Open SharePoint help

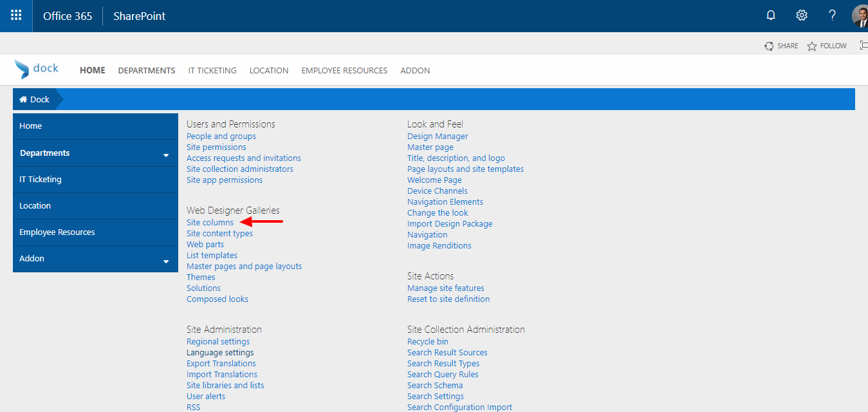click(831, 15)
